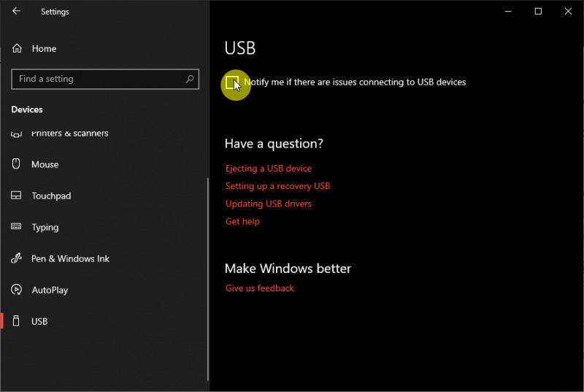Click the Updating USB drivers link
This screenshot has width=584, height=392.
pos(268,204)
